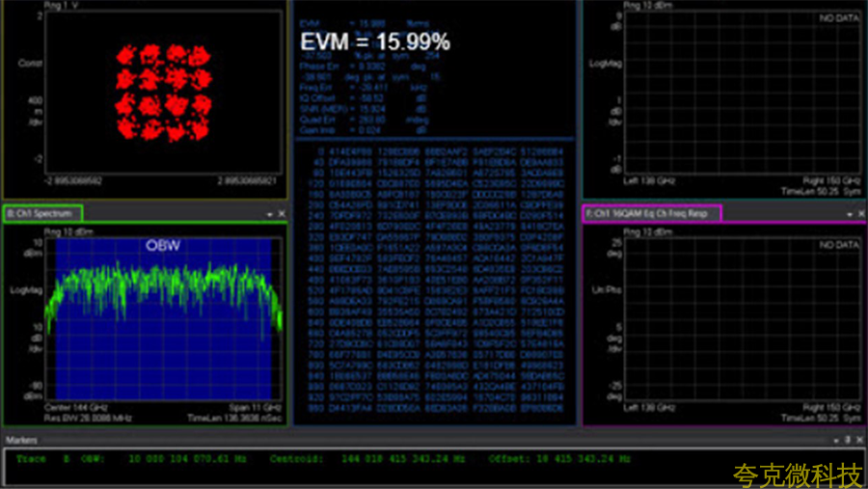This screenshot has width=868, height=489.
Task: Click the Markers panel title bar
Action: (x=386, y=440)
